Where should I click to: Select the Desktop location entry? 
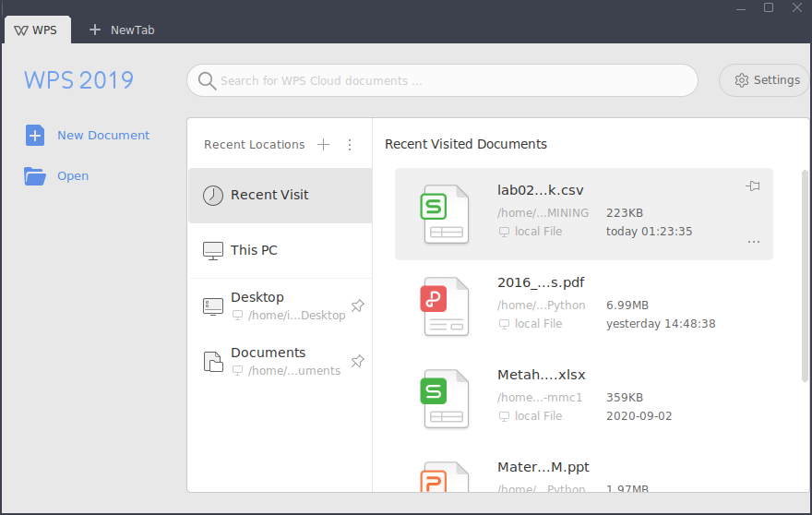[281, 306]
